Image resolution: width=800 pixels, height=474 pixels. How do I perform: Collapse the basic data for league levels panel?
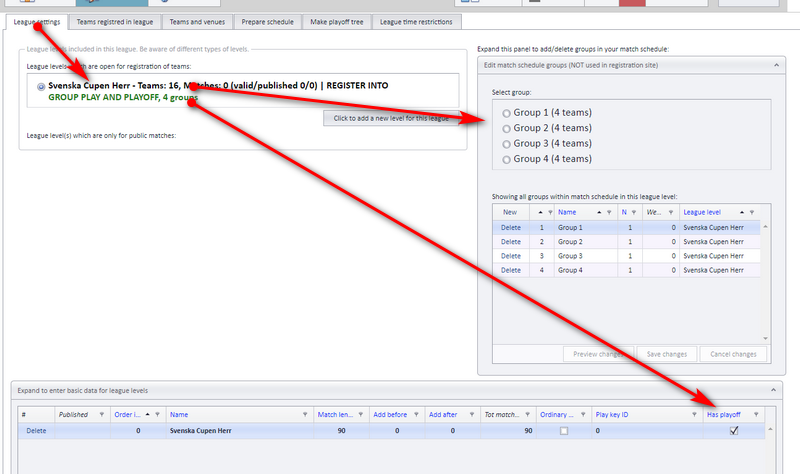point(773,390)
